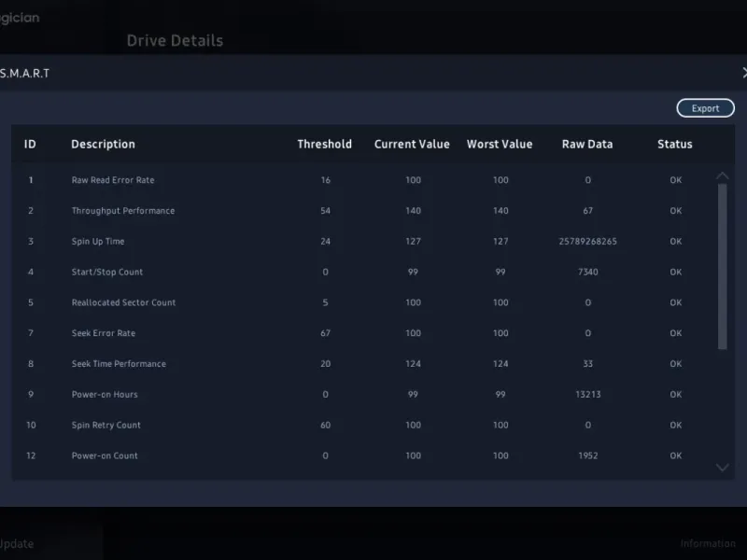Click the scroll up arrow in table
Screen dimensions: 747x560
722,175
